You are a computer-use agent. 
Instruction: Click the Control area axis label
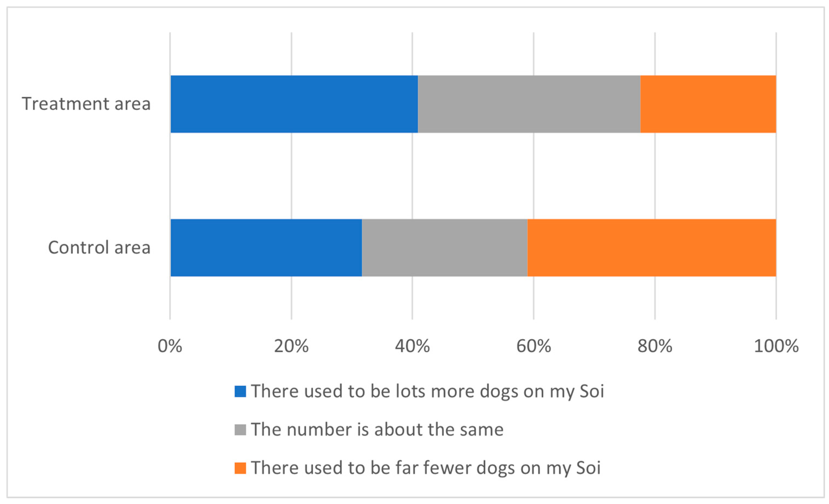(99, 248)
